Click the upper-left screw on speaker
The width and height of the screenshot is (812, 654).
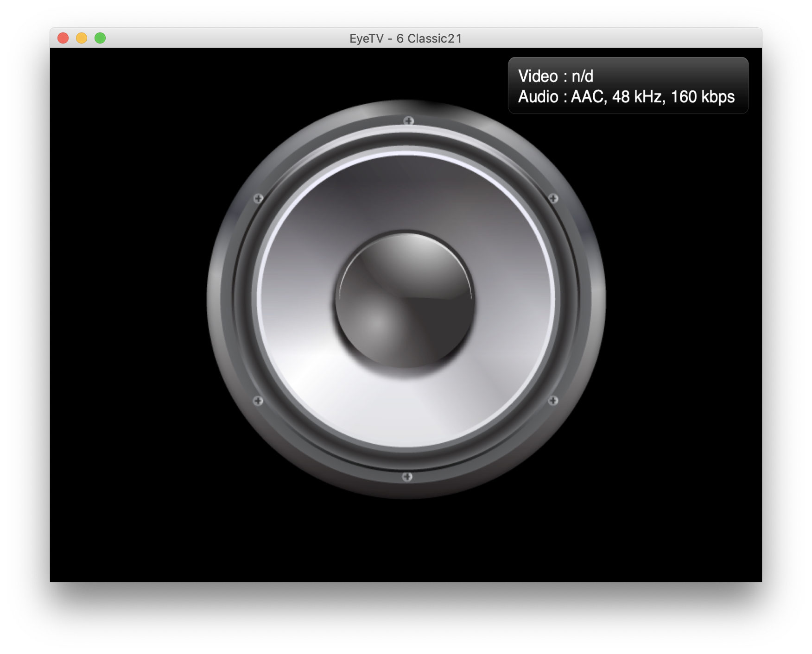tap(259, 199)
